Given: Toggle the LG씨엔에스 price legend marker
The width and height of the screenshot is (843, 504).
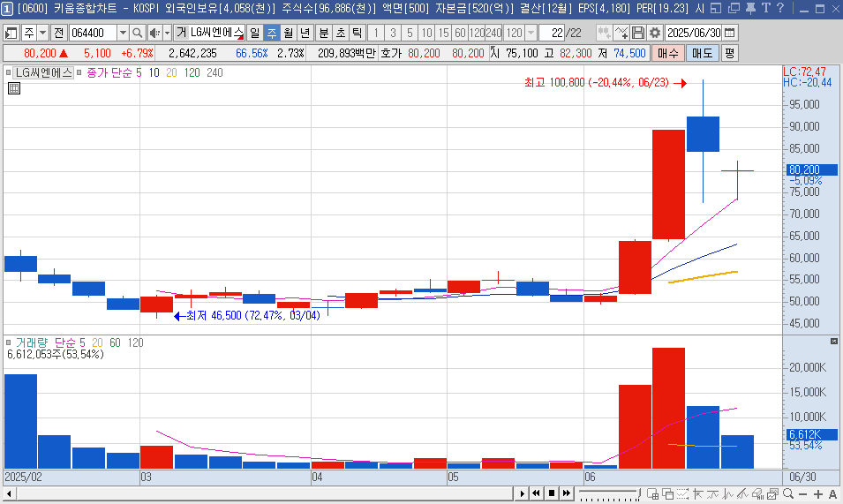Looking at the screenshot, I should [8, 72].
